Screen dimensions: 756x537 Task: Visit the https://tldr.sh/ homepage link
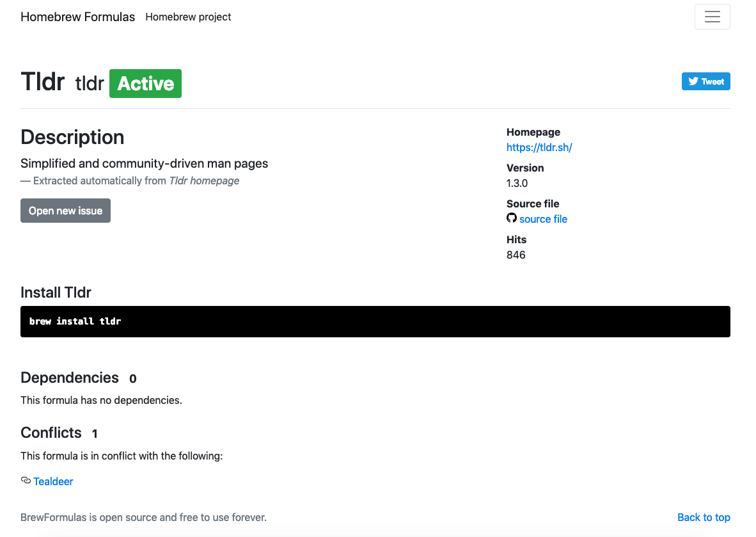(539, 148)
